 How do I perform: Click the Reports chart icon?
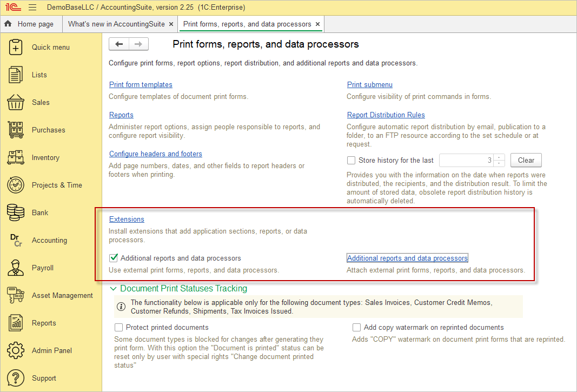tap(16, 323)
